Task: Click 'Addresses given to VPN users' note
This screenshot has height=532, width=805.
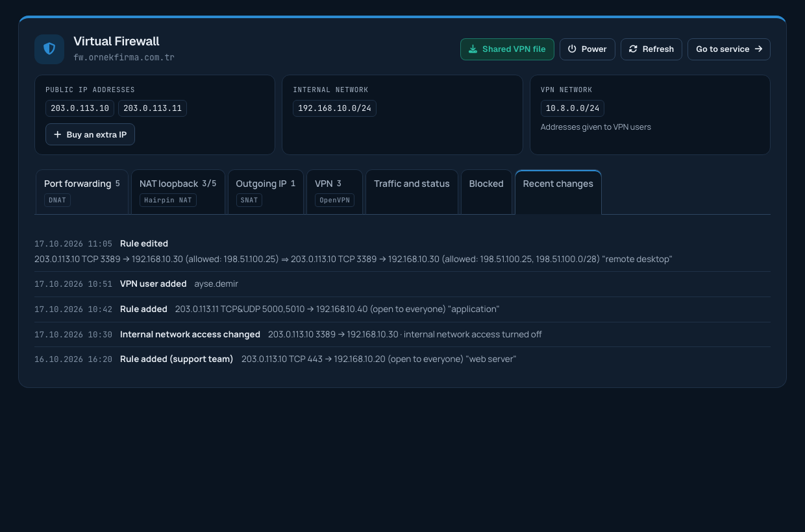Action: pos(596,127)
